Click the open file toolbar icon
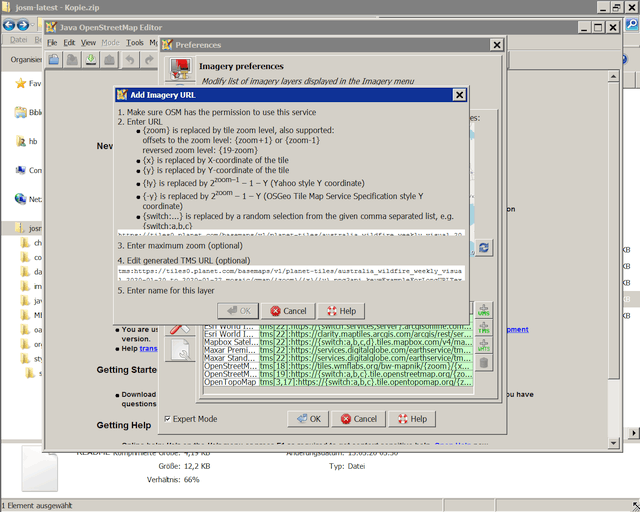This screenshot has width=640, height=512. tap(55, 61)
